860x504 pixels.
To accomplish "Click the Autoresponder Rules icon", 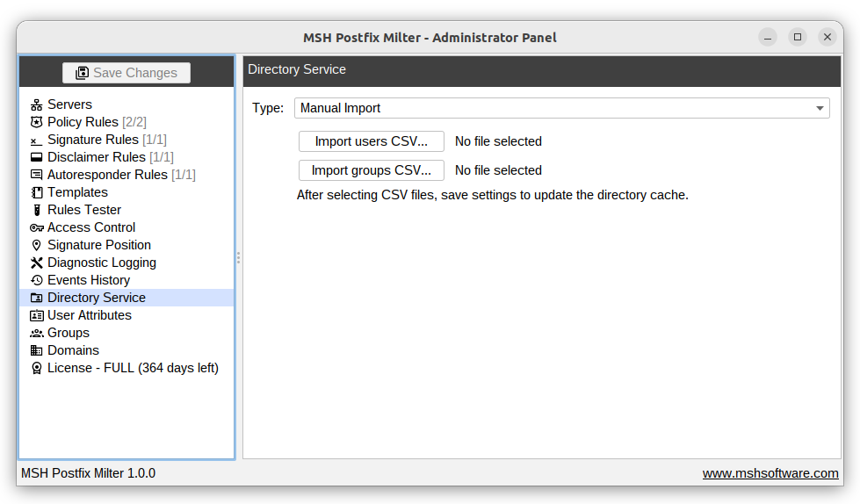I will point(36,175).
